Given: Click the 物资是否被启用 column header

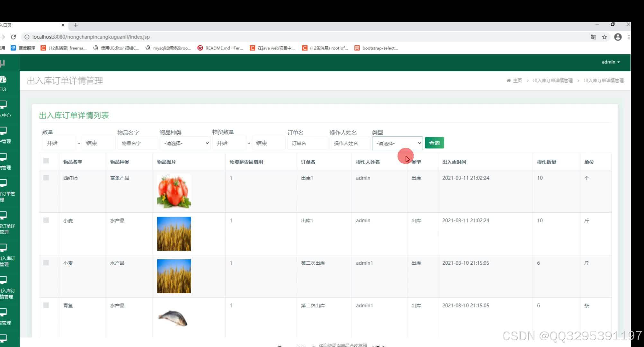Looking at the screenshot, I should pos(246,162).
